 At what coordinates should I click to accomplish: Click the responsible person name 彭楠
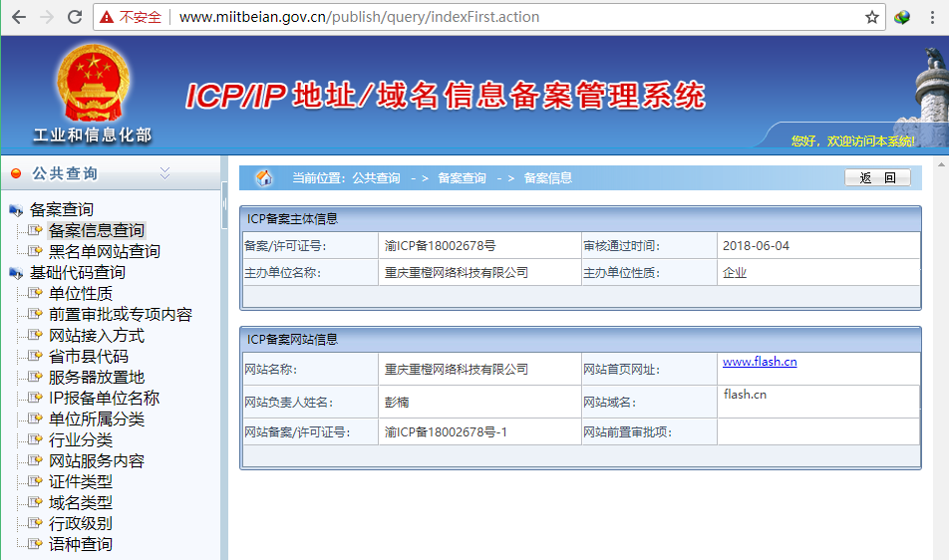pyautogui.click(x=397, y=403)
